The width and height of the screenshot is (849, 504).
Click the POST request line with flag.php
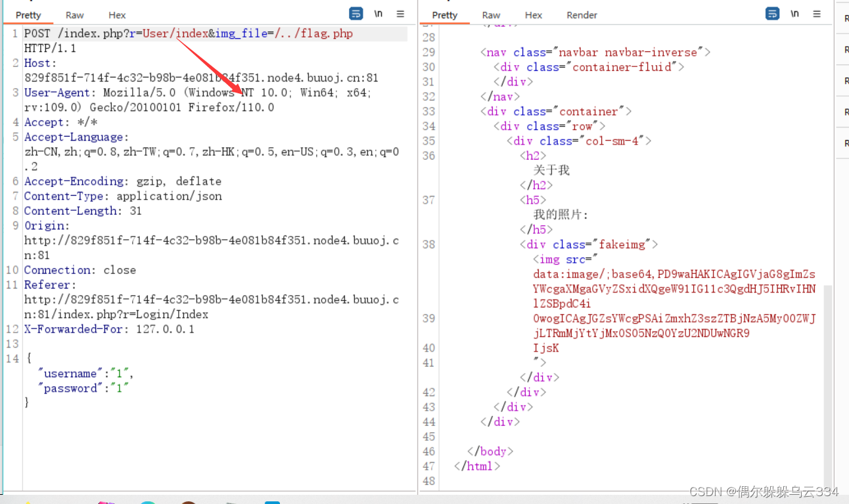click(189, 34)
